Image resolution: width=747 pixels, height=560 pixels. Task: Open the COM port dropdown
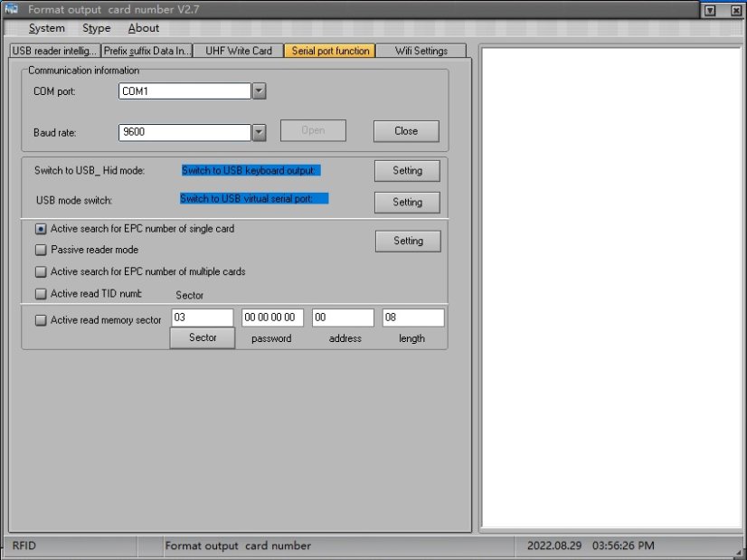coord(258,90)
